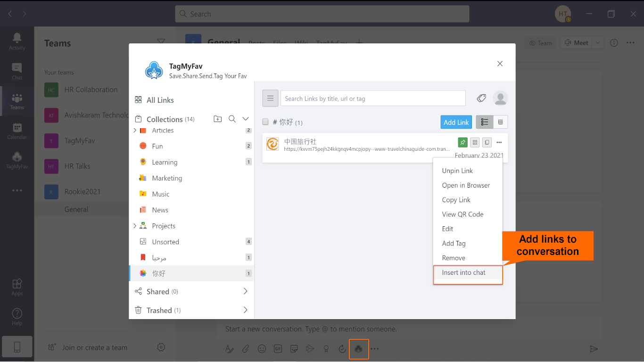Click TagMyFav icon in compose toolbar
This screenshot has width=644, height=362.
(358, 349)
